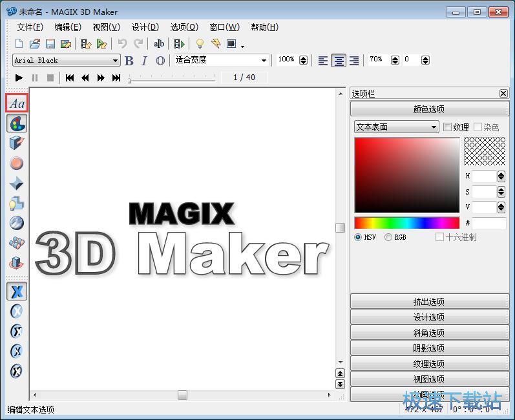Viewport: 515px width, 420px height.
Task: Select the HSV radio button
Action: pos(358,237)
